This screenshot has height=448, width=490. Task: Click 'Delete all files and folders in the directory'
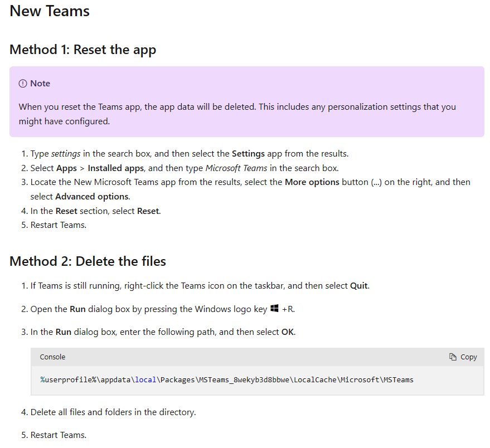[x=113, y=412]
